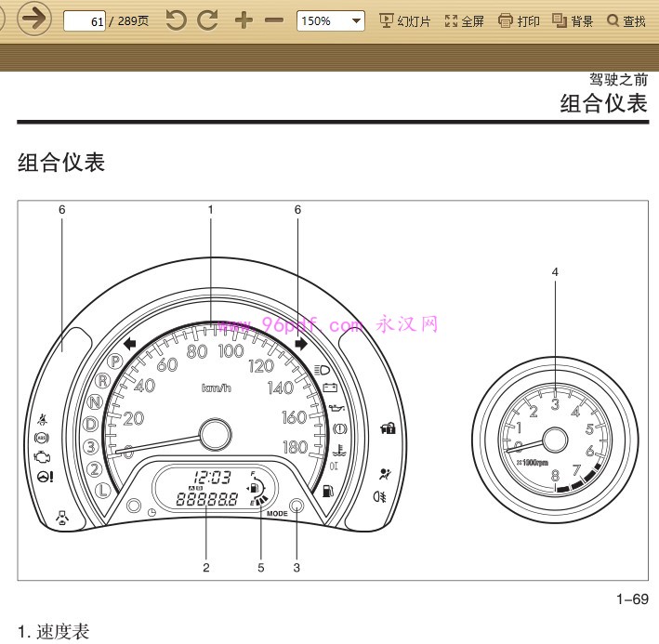
Task: Change the background (背景)
Action: tap(573, 20)
